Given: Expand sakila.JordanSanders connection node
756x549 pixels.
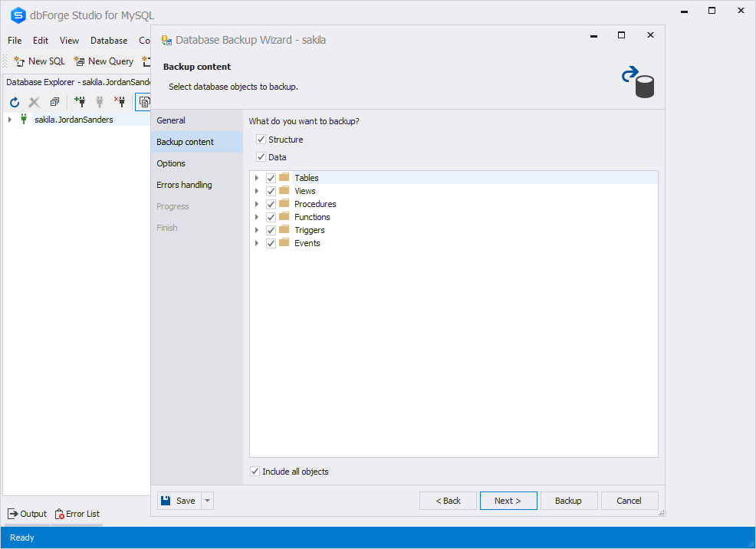Looking at the screenshot, I should pos(10,120).
